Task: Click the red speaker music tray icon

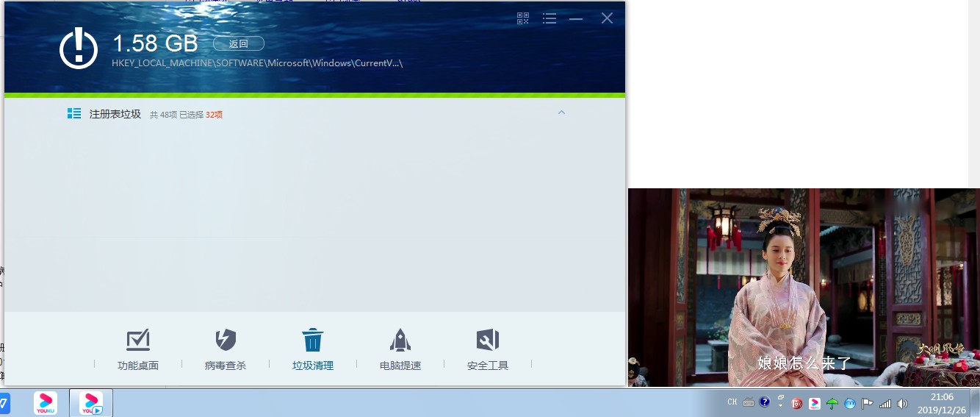Action: [797, 403]
